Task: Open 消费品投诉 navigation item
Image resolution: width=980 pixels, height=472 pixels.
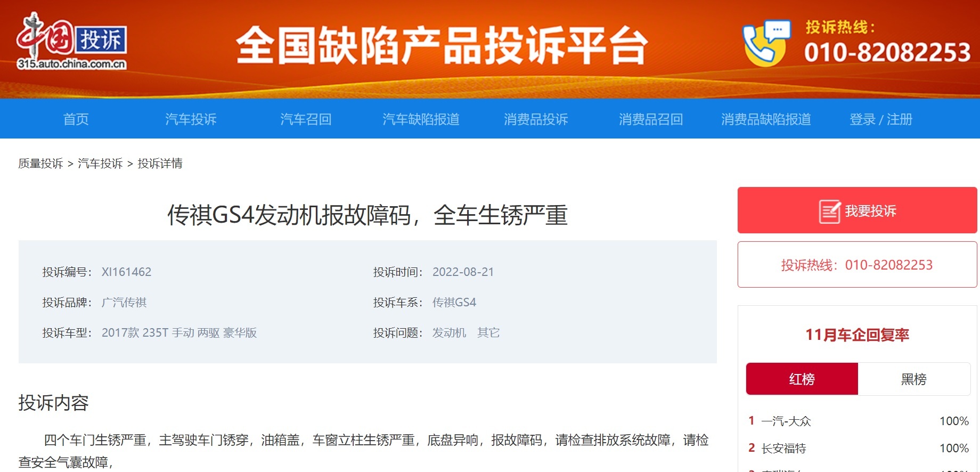Action: click(536, 119)
